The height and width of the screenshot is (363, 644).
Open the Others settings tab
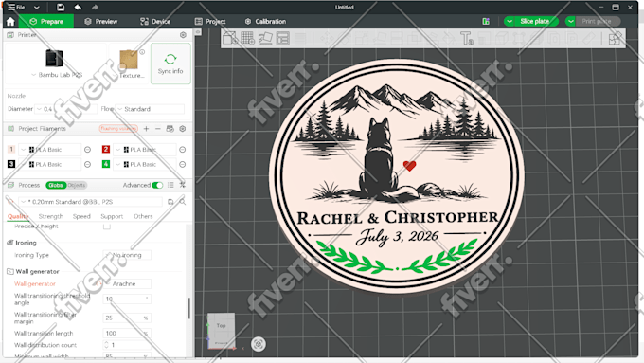coord(143,216)
